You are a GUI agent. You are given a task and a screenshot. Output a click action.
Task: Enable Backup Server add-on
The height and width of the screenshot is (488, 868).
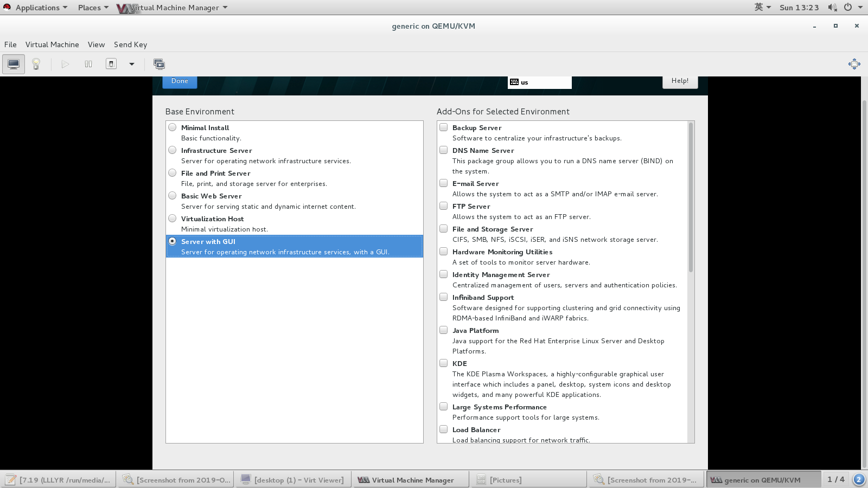coord(443,127)
